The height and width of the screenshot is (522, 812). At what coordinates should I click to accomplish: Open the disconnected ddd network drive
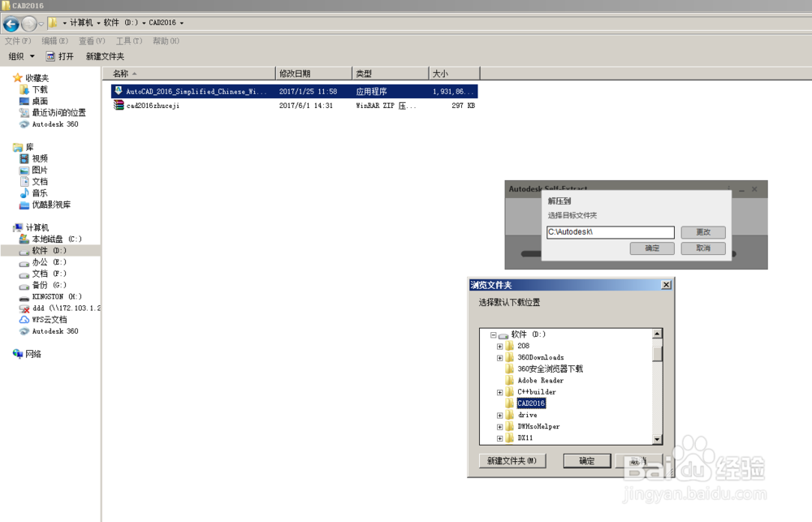pyautogui.click(x=66, y=308)
